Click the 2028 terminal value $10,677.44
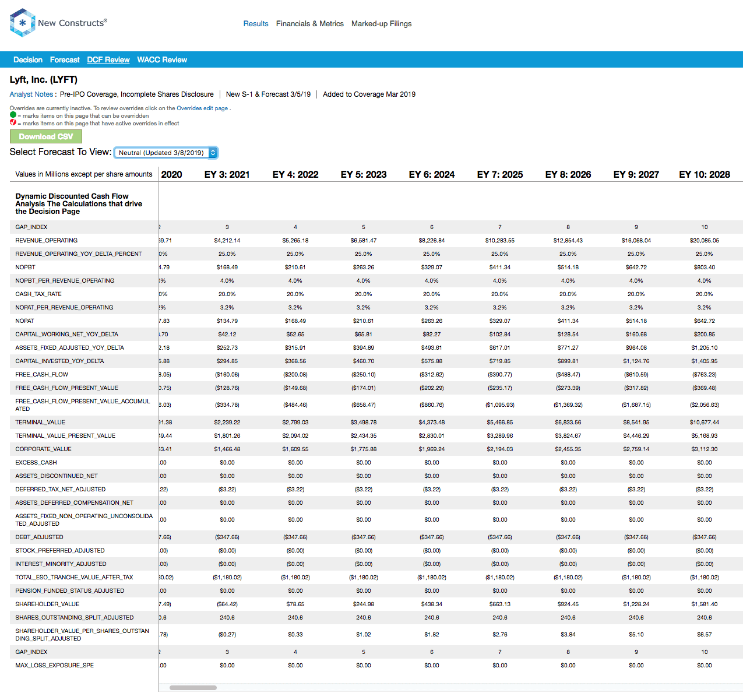The height and width of the screenshot is (700, 743). click(x=705, y=423)
